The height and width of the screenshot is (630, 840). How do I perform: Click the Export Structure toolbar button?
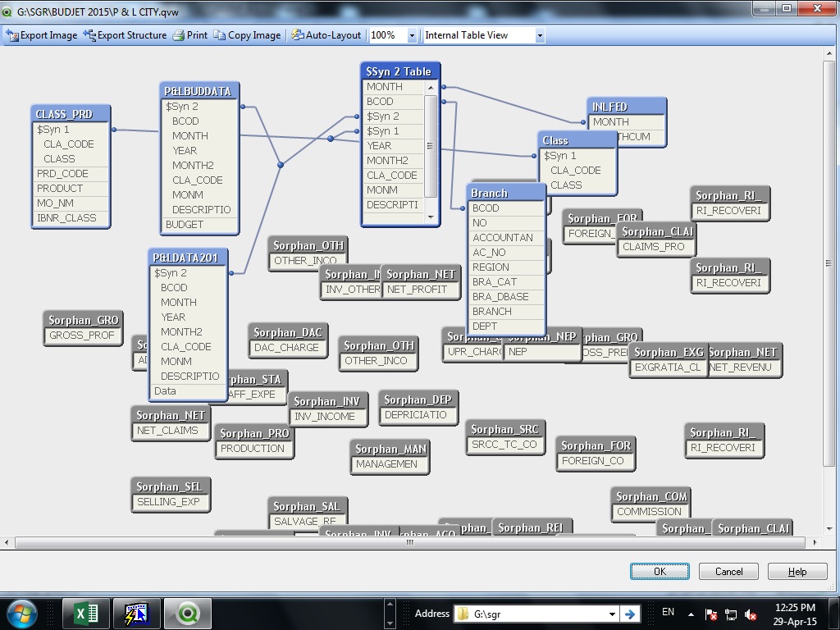[x=125, y=35]
